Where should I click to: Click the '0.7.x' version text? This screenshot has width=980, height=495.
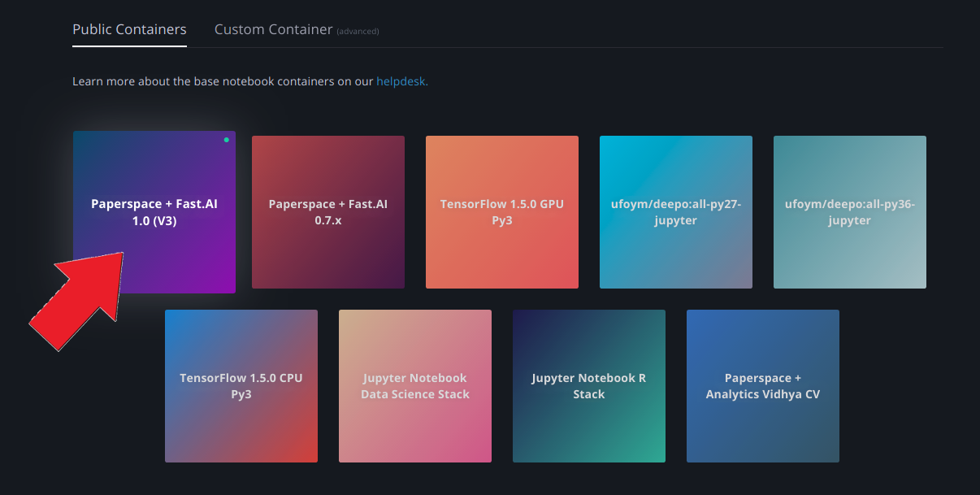pyautogui.click(x=327, y=220)
